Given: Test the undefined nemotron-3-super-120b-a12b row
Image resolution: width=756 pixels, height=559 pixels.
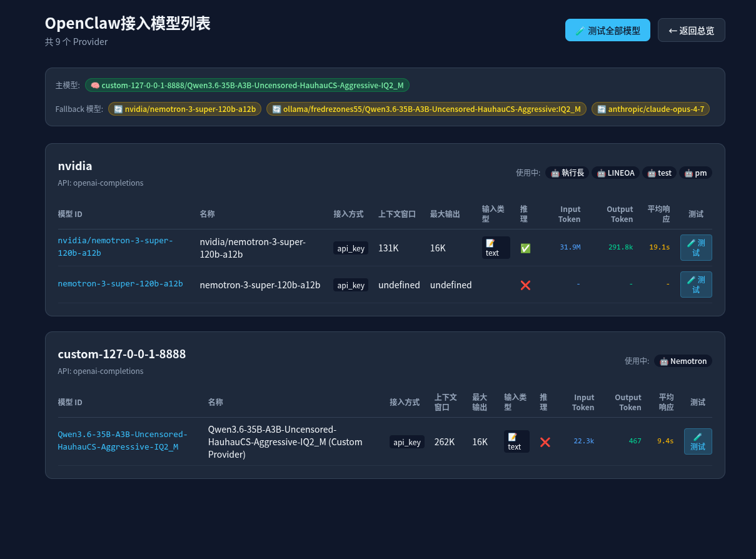Looking at the screenshot, I should [696, 285].
